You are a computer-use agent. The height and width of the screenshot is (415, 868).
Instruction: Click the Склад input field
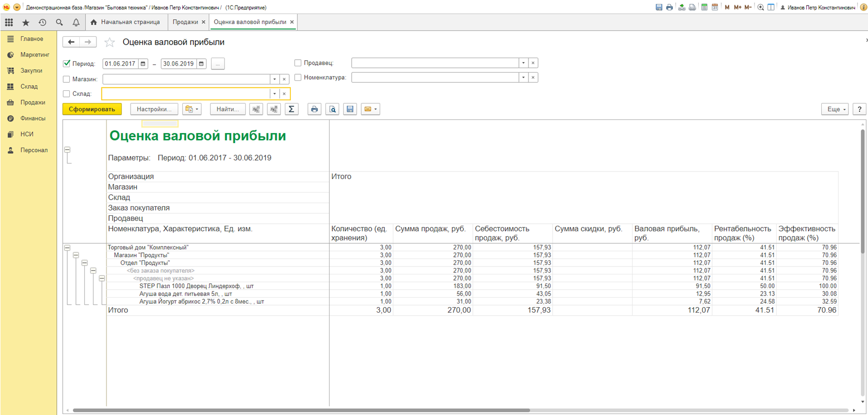[x=186, y=94]
